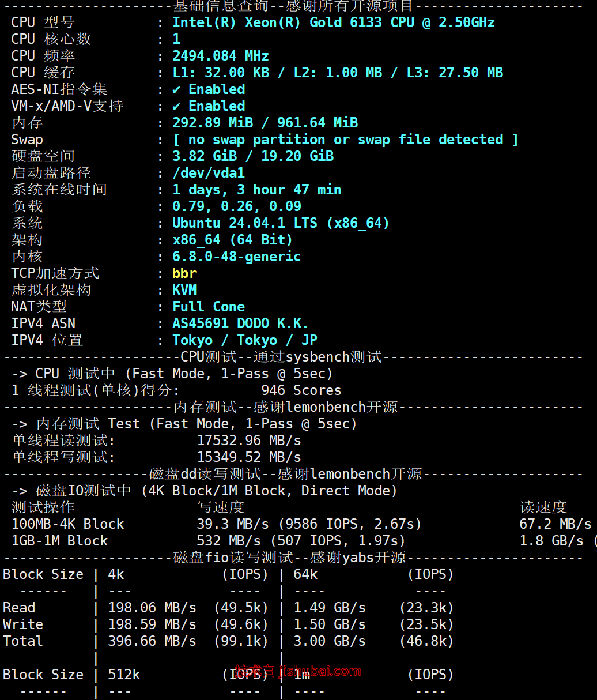Click the jishubai.com watermark link
The height and width of the screenshot is (700, 597).
298,671
